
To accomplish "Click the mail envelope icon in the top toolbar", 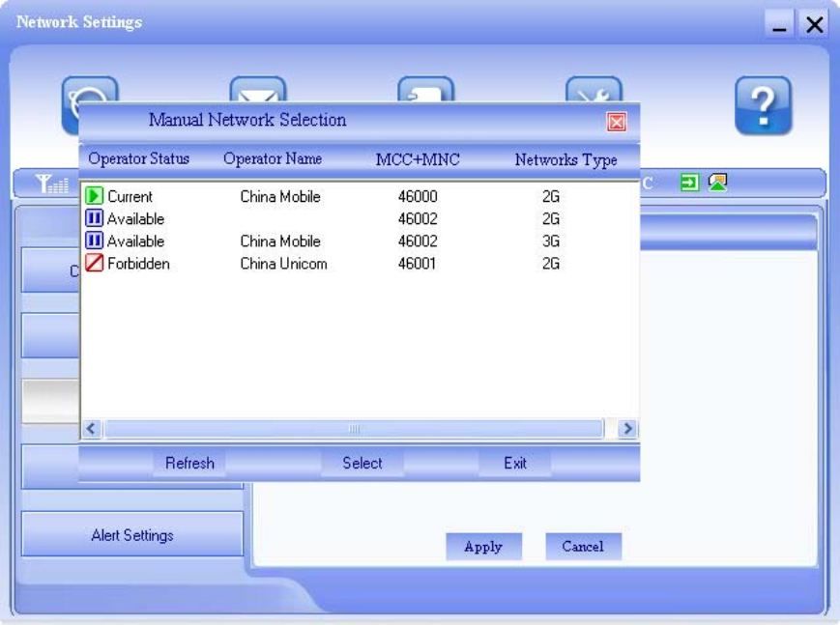I will pyautogui.click(x=258, y=90).
